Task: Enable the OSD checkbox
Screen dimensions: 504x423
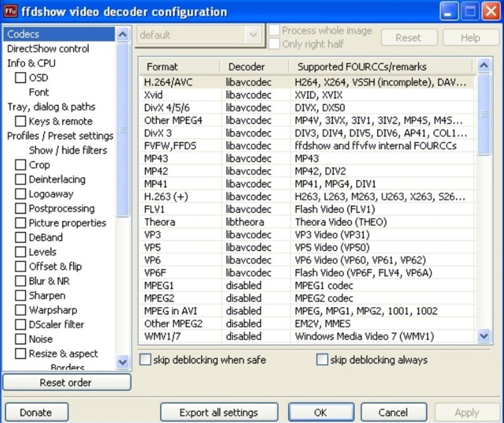Action: [21, 78]
